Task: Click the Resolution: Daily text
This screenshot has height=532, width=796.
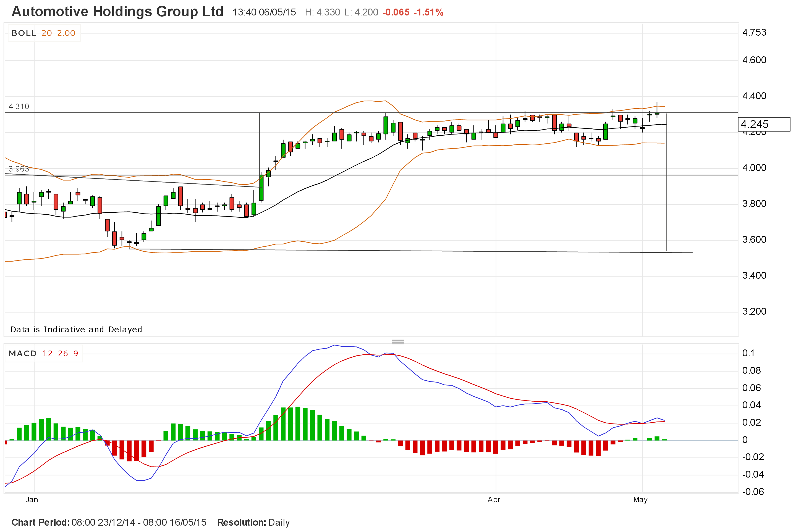Action: point(253,523)
